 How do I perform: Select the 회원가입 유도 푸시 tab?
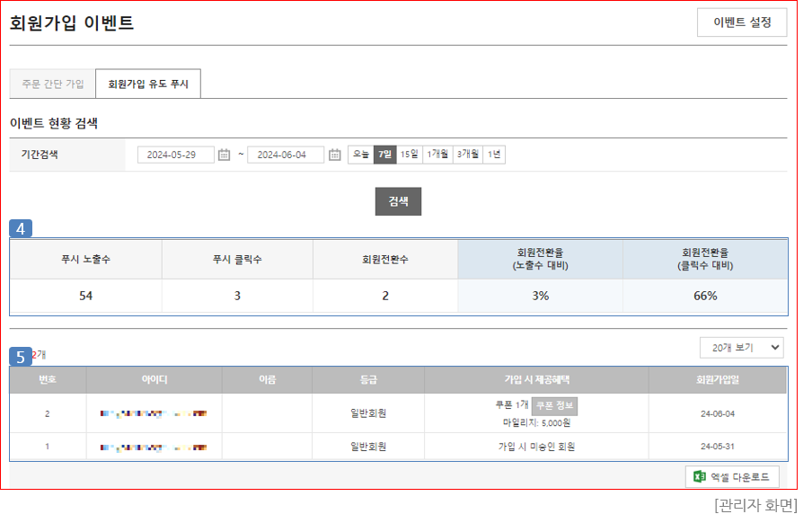click(148, 84)
